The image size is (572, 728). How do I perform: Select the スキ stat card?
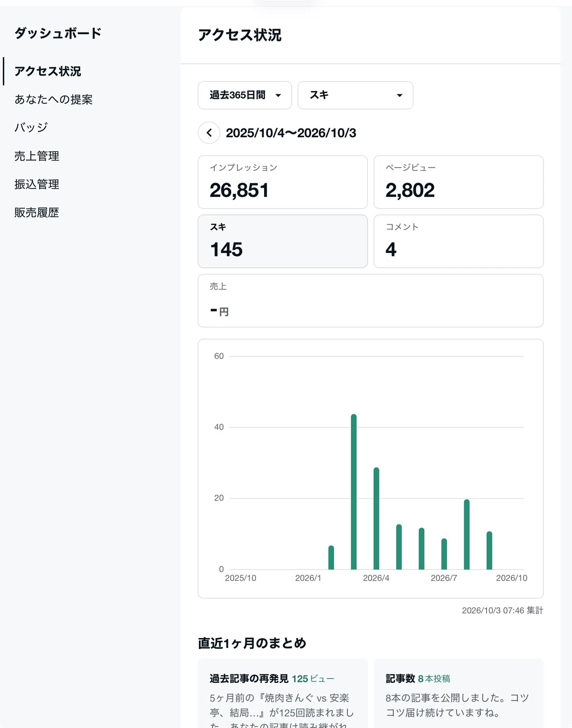pyautogui.click(x=283, y=241)
